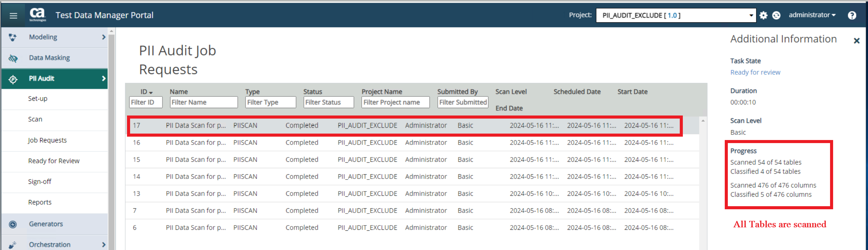Open the administrator user menu
Screen dimensions: 868x250
pos(812,15)
